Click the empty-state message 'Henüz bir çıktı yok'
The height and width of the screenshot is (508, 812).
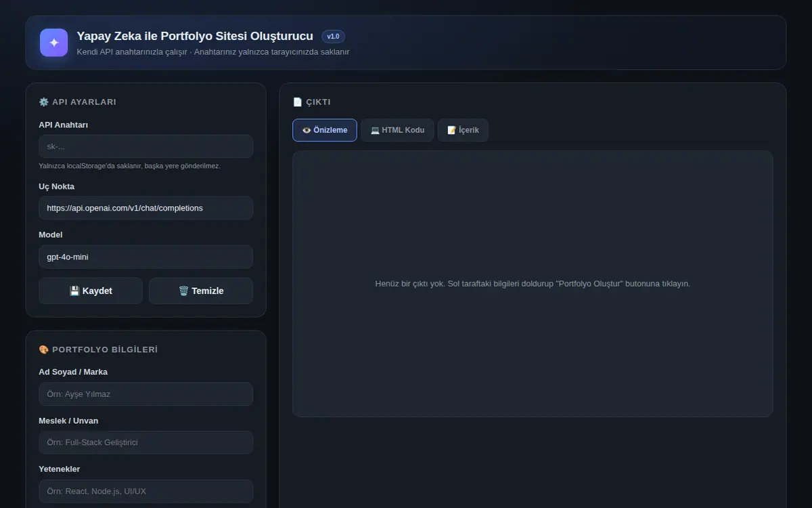pyautogui.click(x=533, y=284)
